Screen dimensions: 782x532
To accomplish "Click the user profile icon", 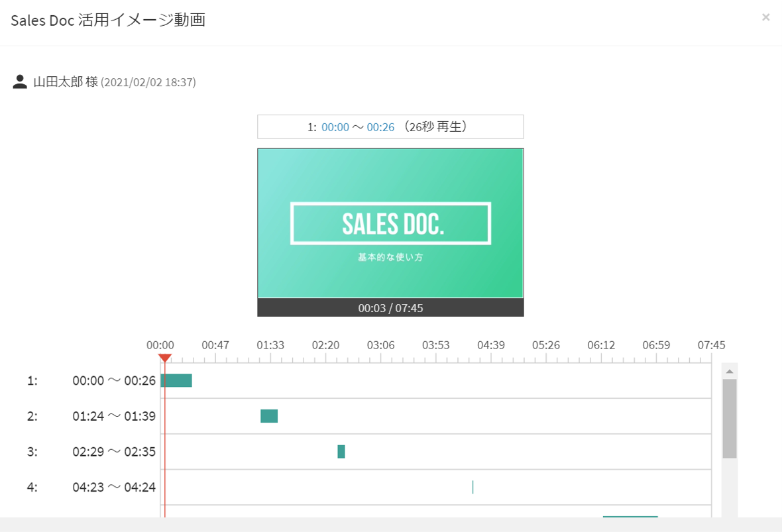I will (x=20, y=82).
